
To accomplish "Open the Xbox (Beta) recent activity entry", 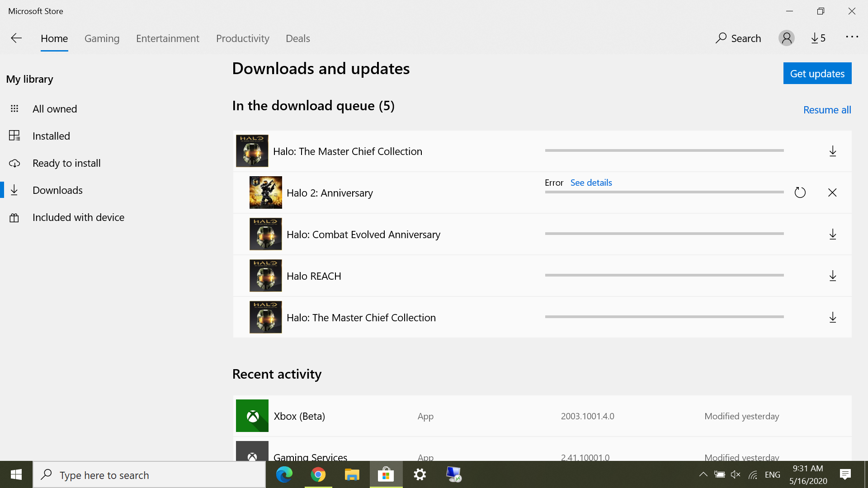I will click(x=299, y=416).
